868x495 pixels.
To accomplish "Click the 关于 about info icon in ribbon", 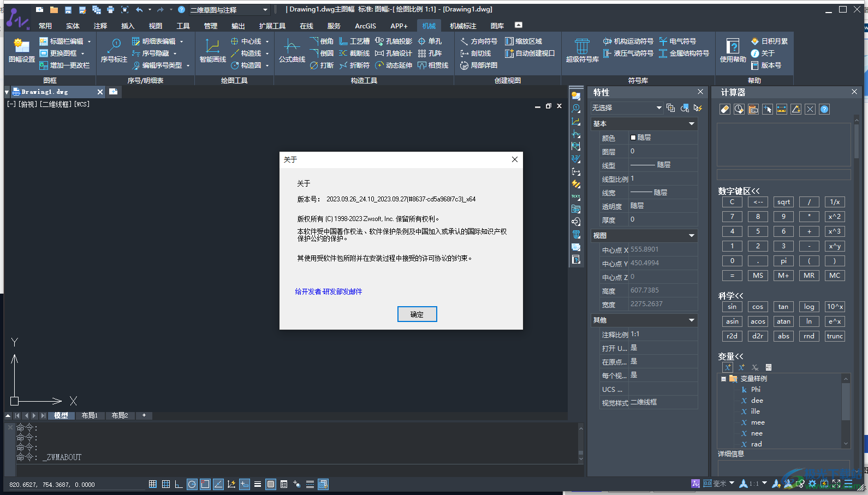I will tap(763, 53).
